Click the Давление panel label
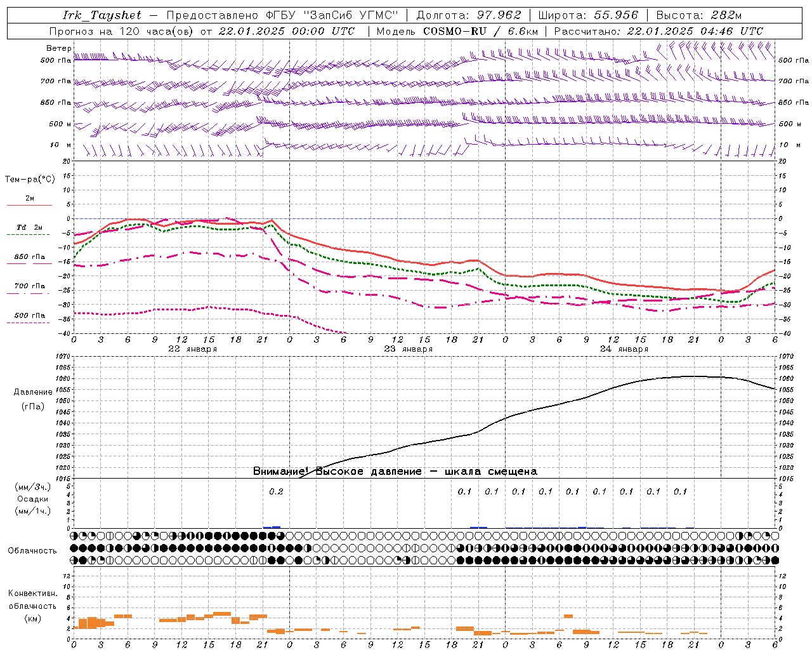The height and width of the screenshot is (650, 812). coord(33,392)
